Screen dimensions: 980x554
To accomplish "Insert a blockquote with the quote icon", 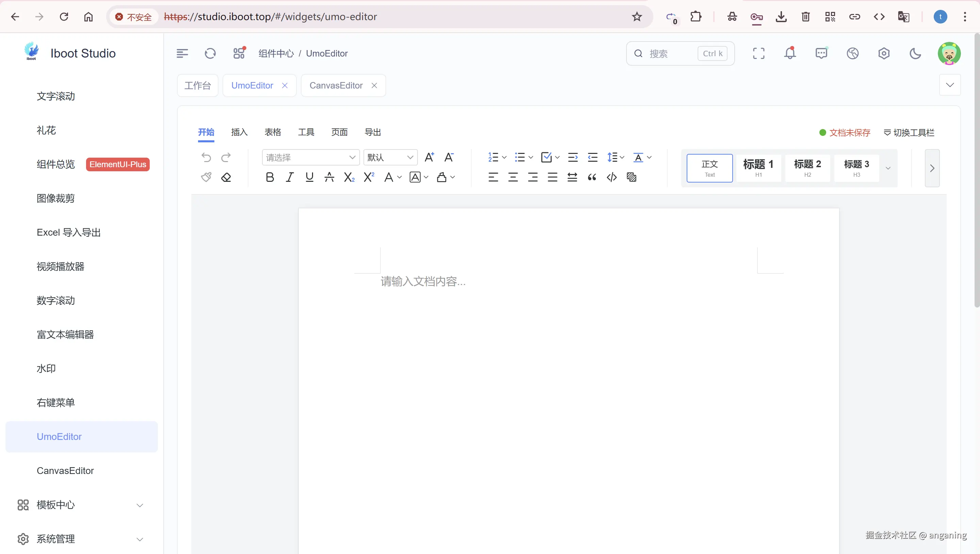I will [592, 177].
